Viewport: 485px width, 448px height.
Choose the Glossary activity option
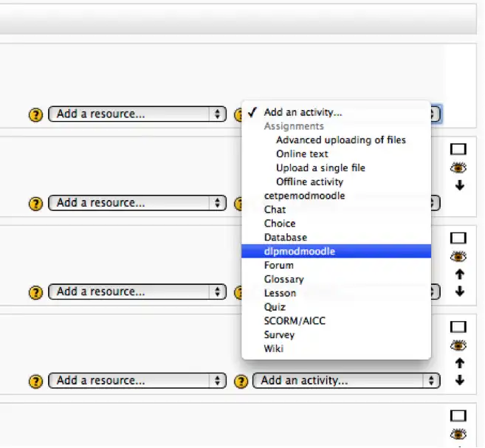click(283, 279)
